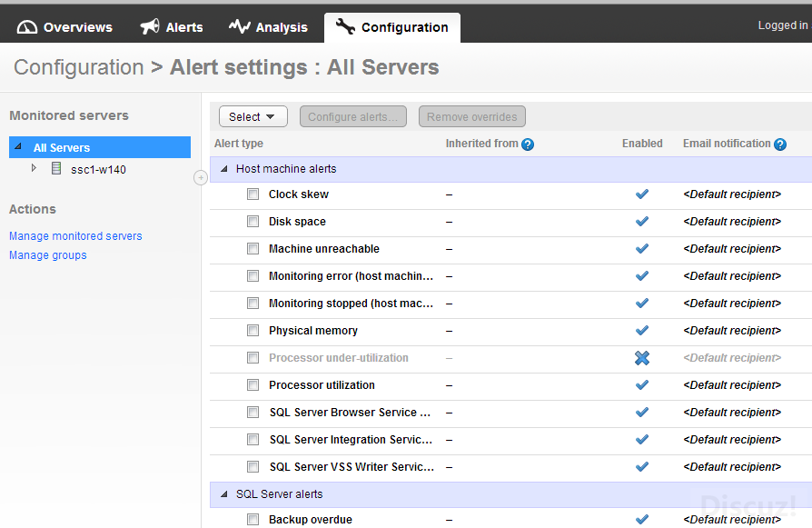Collapse the SQL Server alerts group
The width and height of the screenshot is (812, 528).
[x=224, y=494]
